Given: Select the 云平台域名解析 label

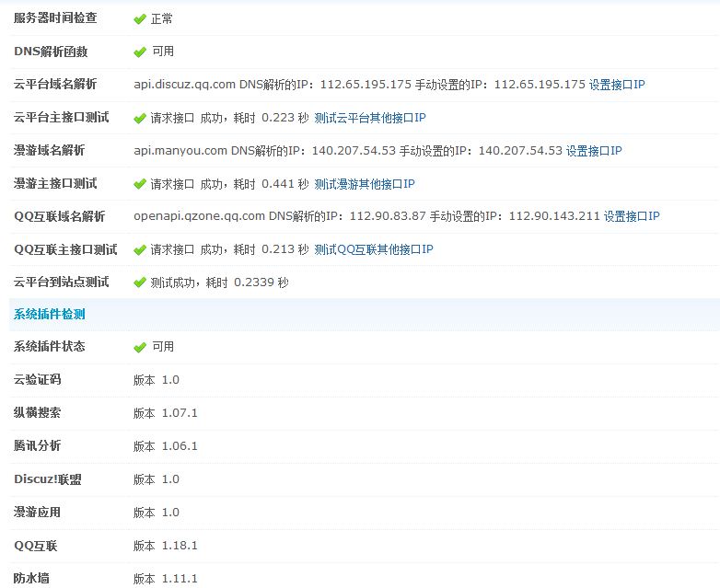Looking at the screenshot, I should (x=55, y=84).
